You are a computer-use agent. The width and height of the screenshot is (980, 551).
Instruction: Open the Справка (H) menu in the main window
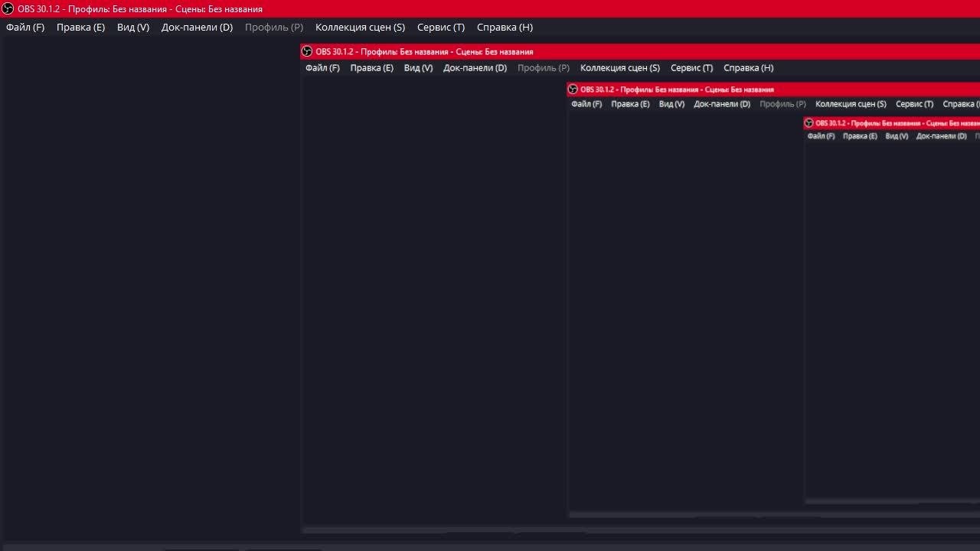pos(505,27)
